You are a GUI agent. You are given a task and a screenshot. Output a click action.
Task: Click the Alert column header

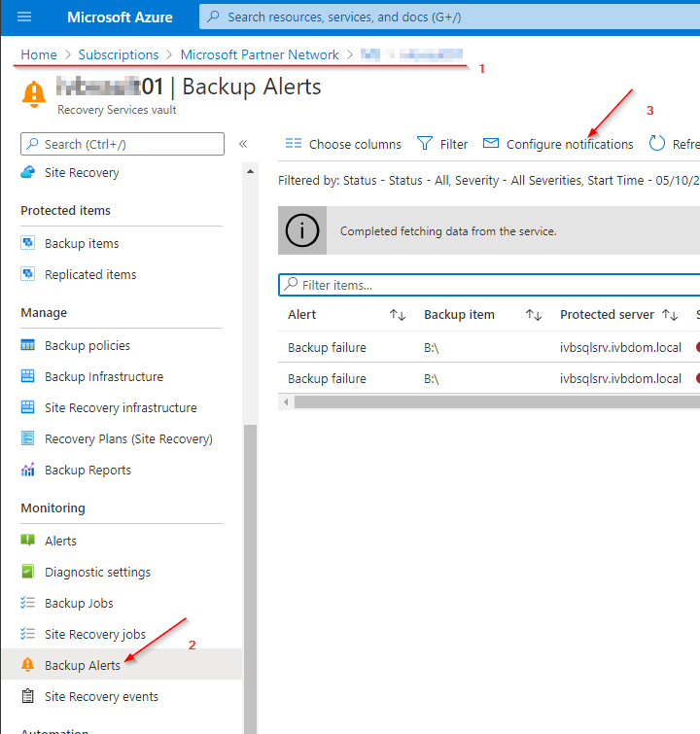(x=302, y=315)
